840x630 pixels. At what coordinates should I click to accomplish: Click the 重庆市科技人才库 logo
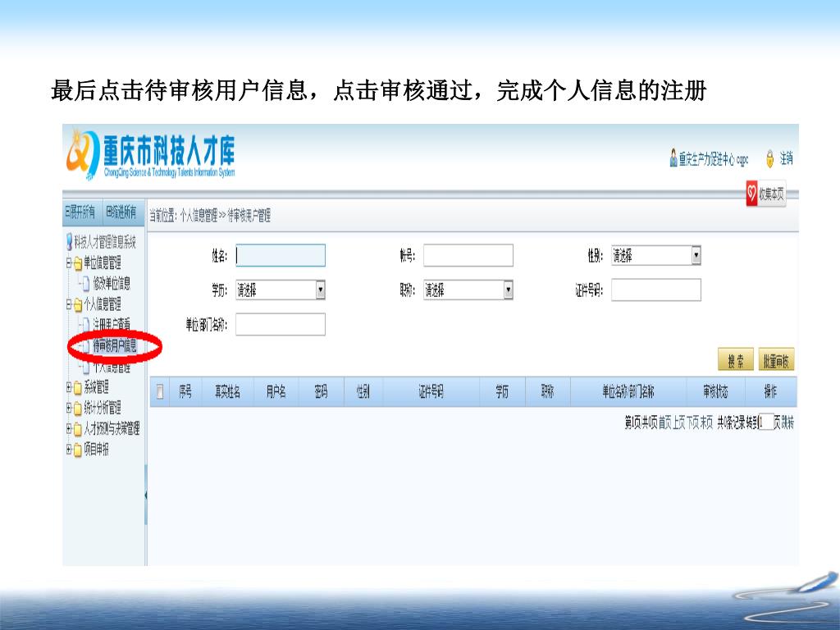pos(151,154)
